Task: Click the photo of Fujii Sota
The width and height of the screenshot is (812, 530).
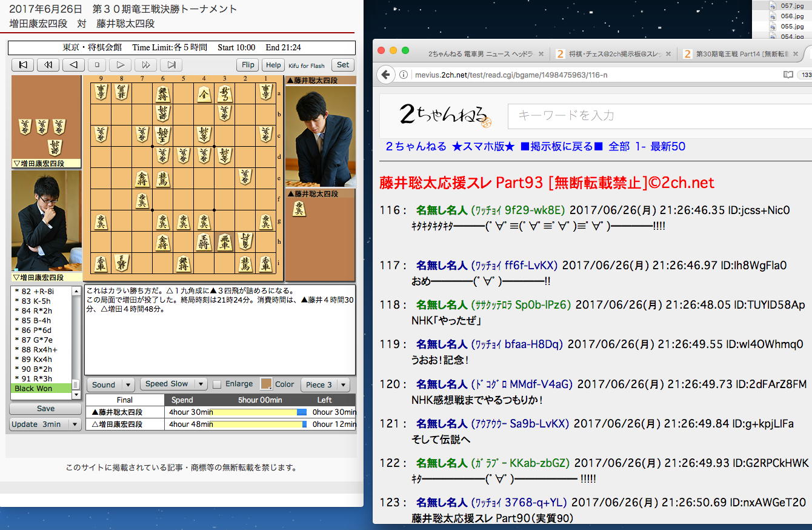Action: click(321, 136)
